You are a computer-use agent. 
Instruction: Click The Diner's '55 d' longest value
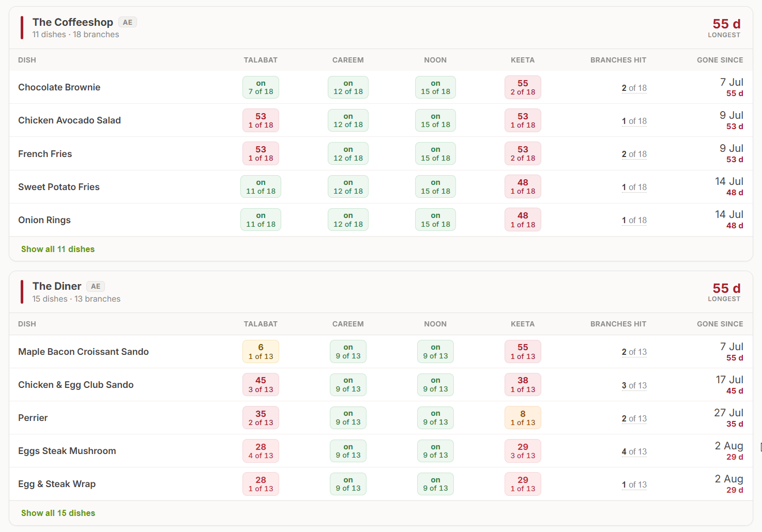coord(726,288)
